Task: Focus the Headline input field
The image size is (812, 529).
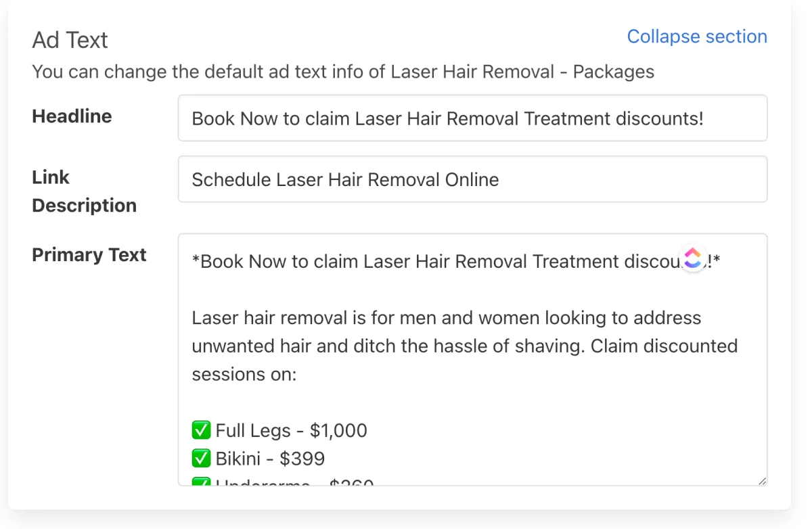Action: [472, 118]
